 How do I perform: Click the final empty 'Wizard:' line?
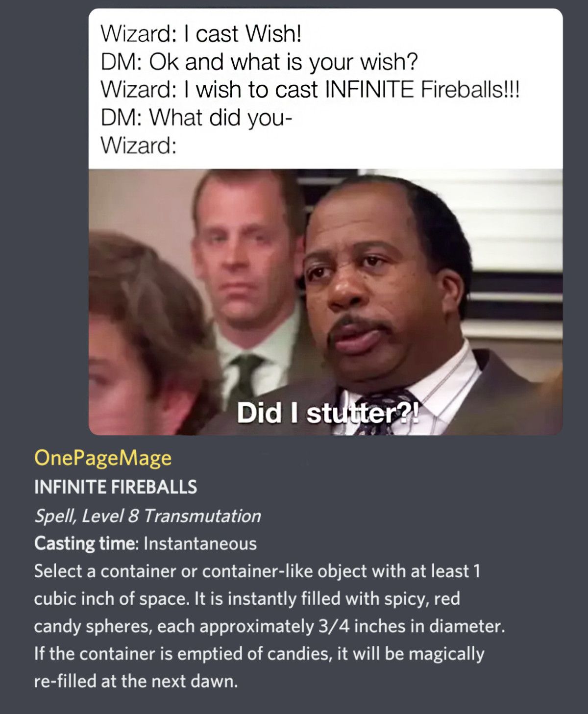pos(138,146)
